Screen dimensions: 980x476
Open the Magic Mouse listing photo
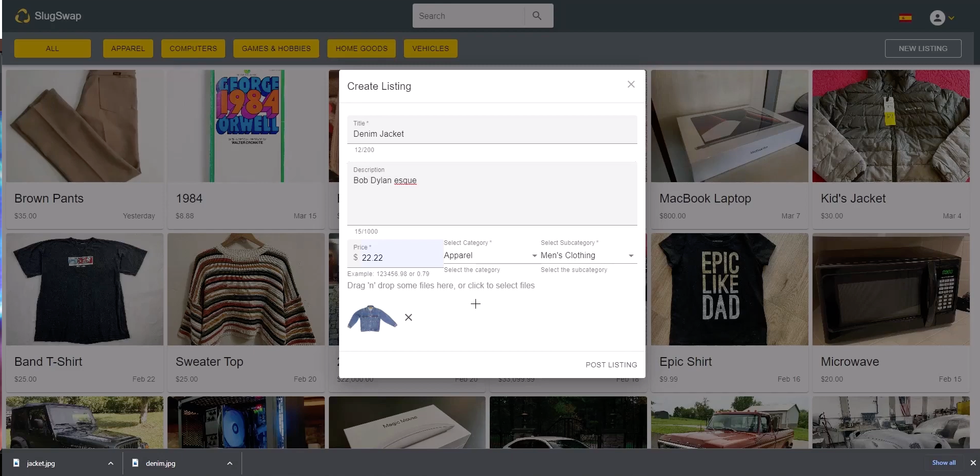click(408, 422)
